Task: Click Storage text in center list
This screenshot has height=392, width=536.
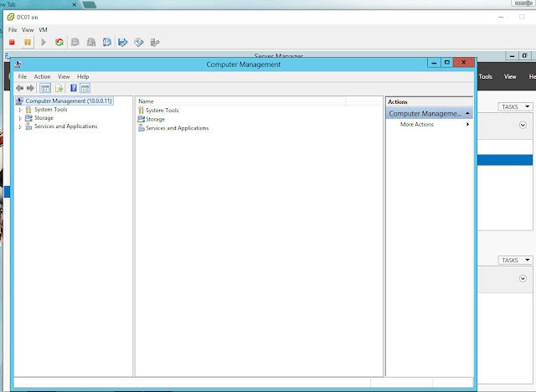Action: pos(155,119)
